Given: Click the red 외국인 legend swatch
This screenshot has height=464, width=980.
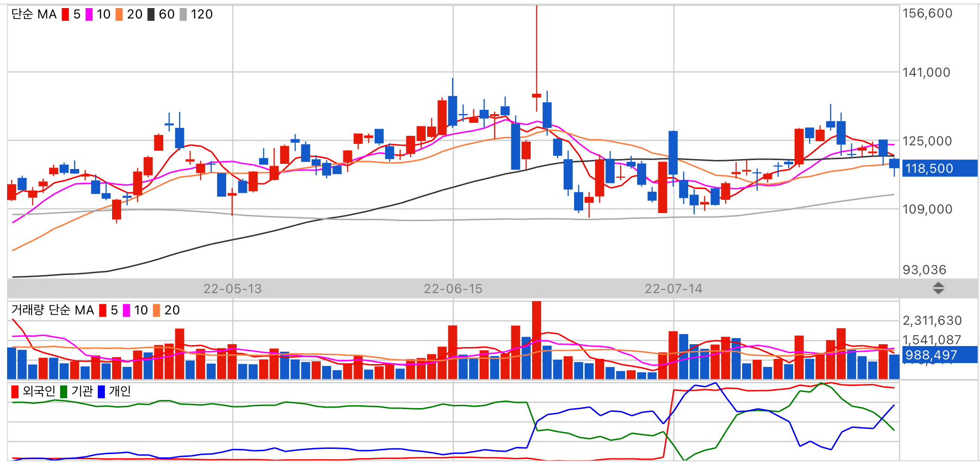Looking at the screenshot, I should (15, 392).
